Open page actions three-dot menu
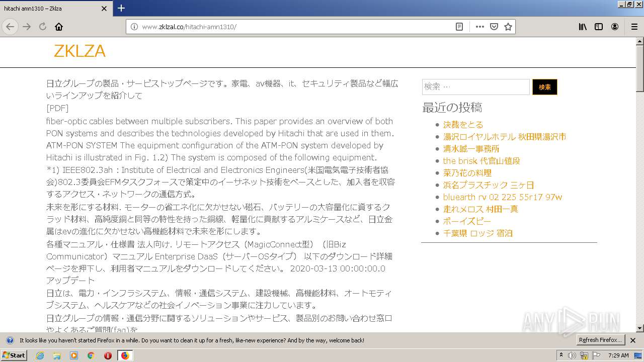This screenshot has width=644, height=362. [x=480, y=27]
